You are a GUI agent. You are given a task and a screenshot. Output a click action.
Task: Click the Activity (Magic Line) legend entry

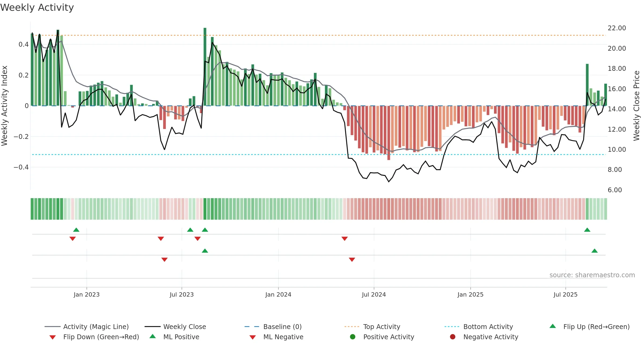point(87,327)
